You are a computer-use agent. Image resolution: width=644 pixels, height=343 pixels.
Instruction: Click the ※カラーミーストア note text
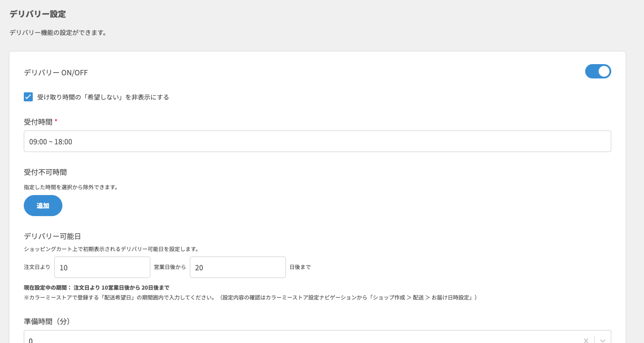click(x=250, y=297)
